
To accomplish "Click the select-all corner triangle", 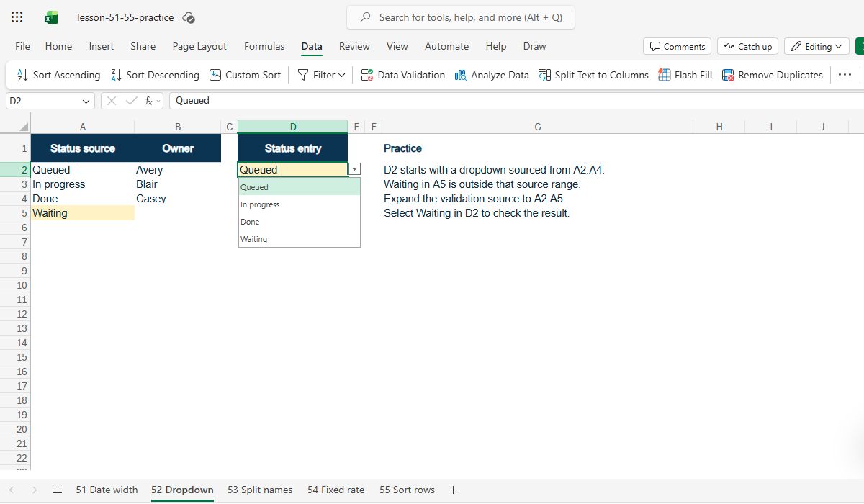I will click(x=24, y=127).
